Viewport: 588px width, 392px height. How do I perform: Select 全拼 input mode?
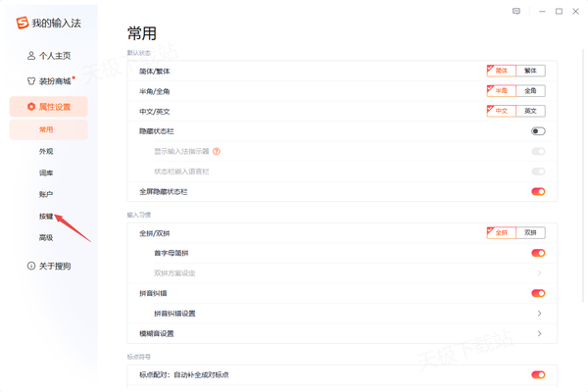tap(502, 233)
